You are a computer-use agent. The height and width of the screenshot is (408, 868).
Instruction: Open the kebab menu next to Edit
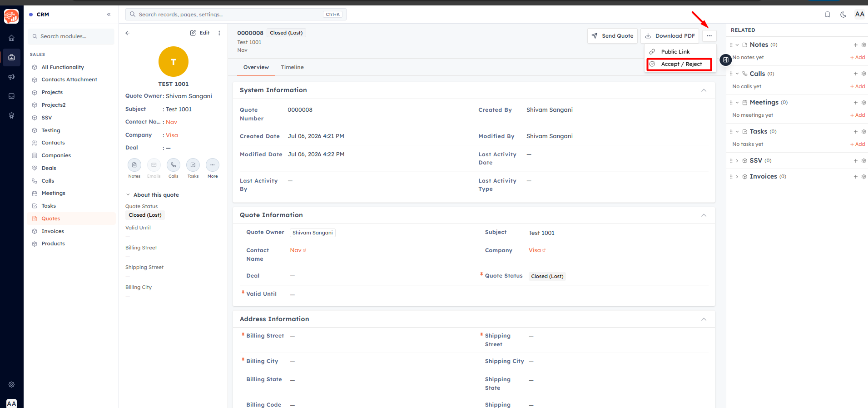[x=219, y=33]
